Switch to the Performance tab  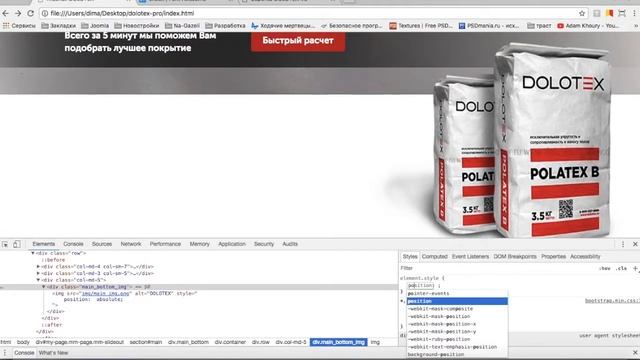coord(165,244)
